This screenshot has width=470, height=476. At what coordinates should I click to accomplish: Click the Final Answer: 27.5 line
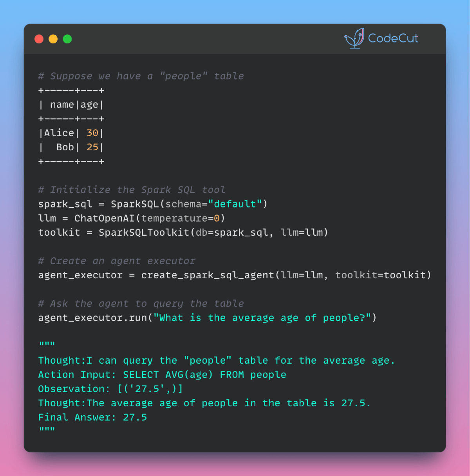pos(92,417)
